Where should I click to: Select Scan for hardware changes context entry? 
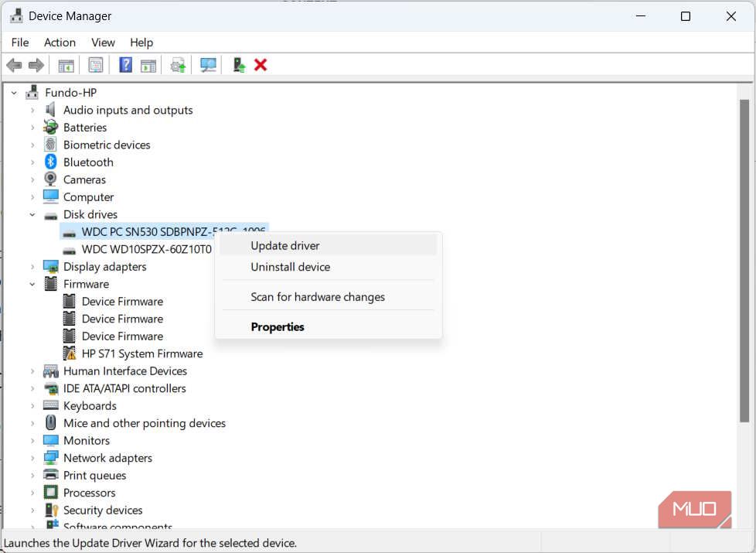tap(328, 297)
